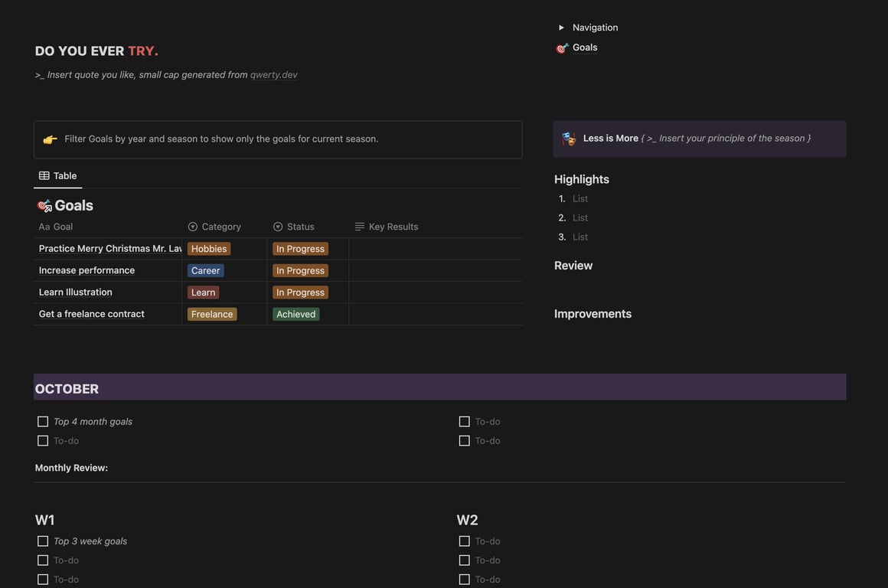
Task: Switch to the Table view tab
Action: (58, 176)
